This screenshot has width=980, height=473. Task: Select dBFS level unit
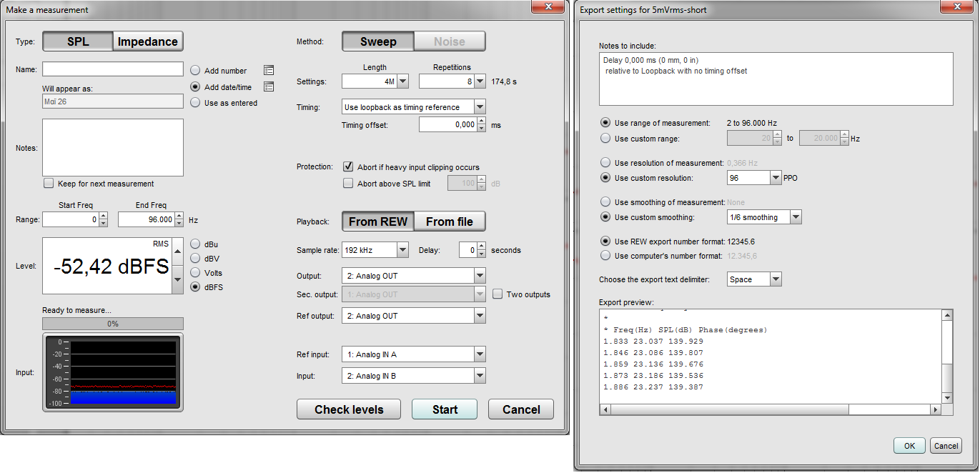click(195, 287)
